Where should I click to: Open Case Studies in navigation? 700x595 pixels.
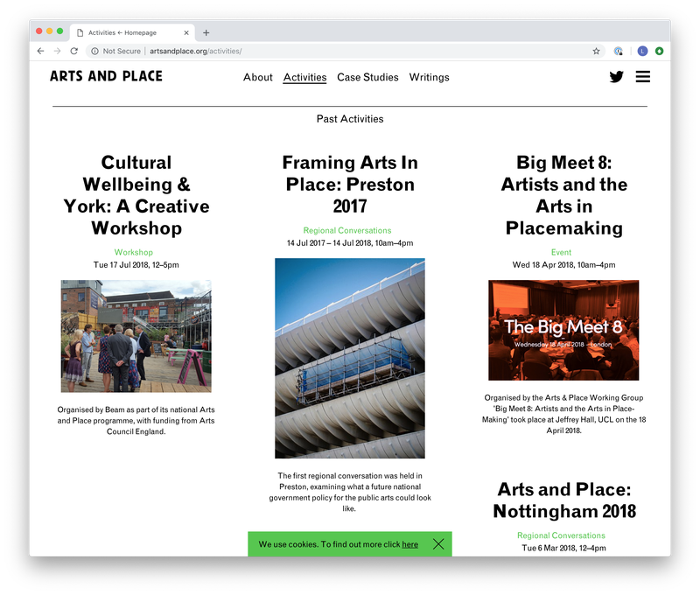367,77
